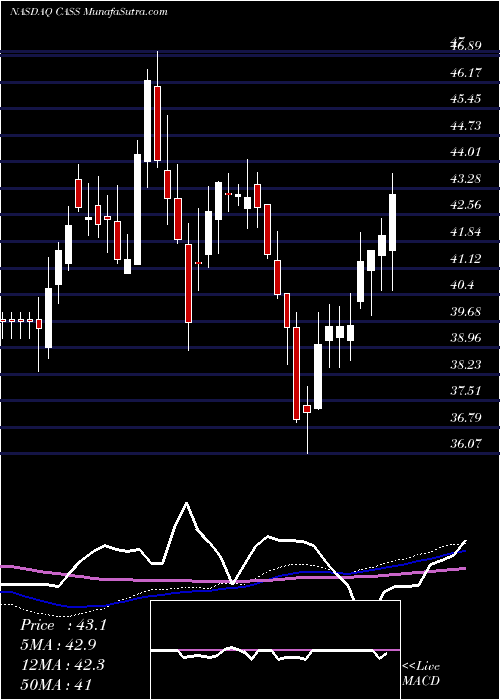Click the 45.45 price axis label
The height and width of the screenshot is (700, 500).
[x=467, y=99]
